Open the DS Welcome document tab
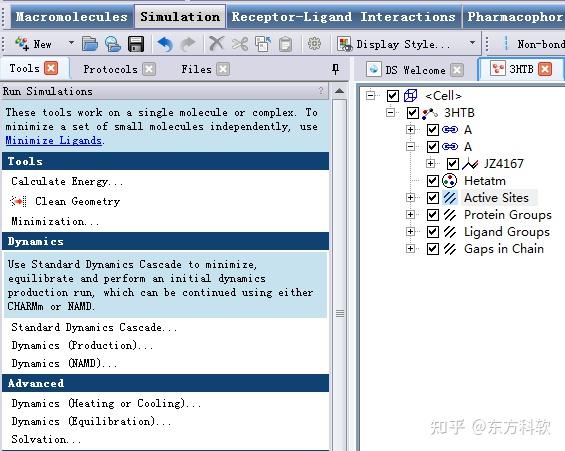 [415, 70]
